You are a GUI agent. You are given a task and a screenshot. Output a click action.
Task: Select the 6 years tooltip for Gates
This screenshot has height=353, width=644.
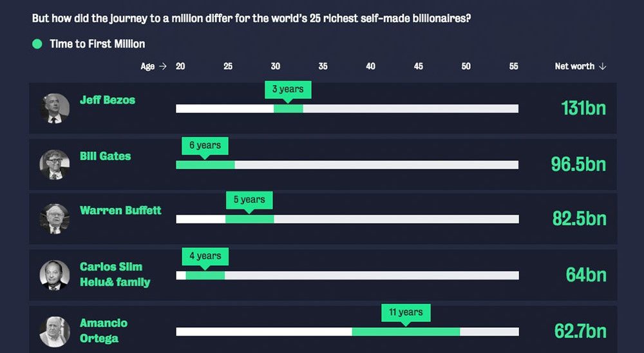tap(205, 146)
